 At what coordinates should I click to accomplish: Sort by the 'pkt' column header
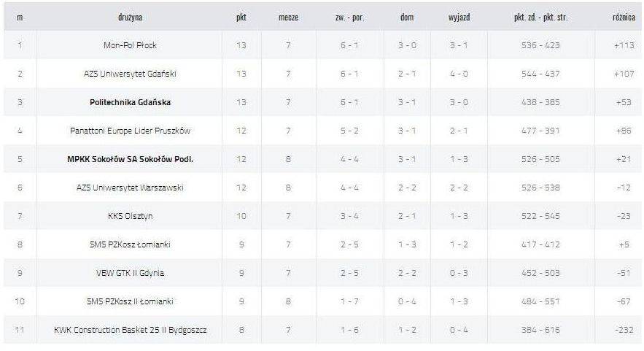click(x=241, y=18)
